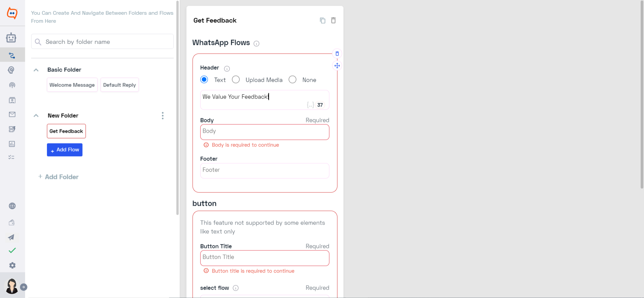Open the settings gear icon in sidebar
Viewport: 644px width, 298px height.
click(x=12, y=265)
